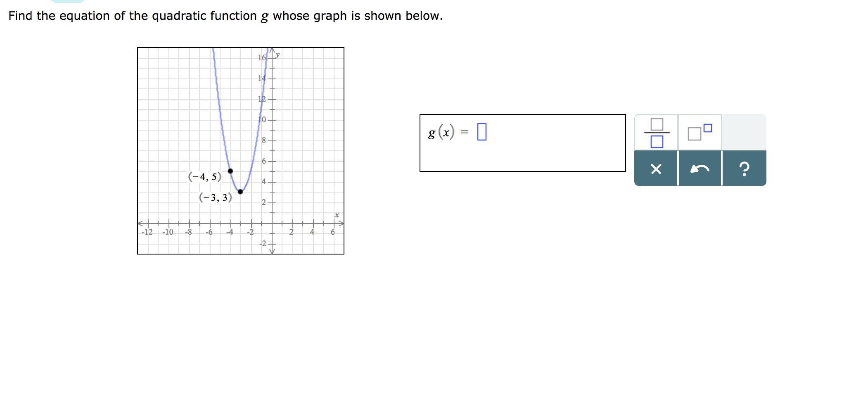Click the -12 tick label on x-axis
The image size is (868, 414).
click(x=147, y=232)
